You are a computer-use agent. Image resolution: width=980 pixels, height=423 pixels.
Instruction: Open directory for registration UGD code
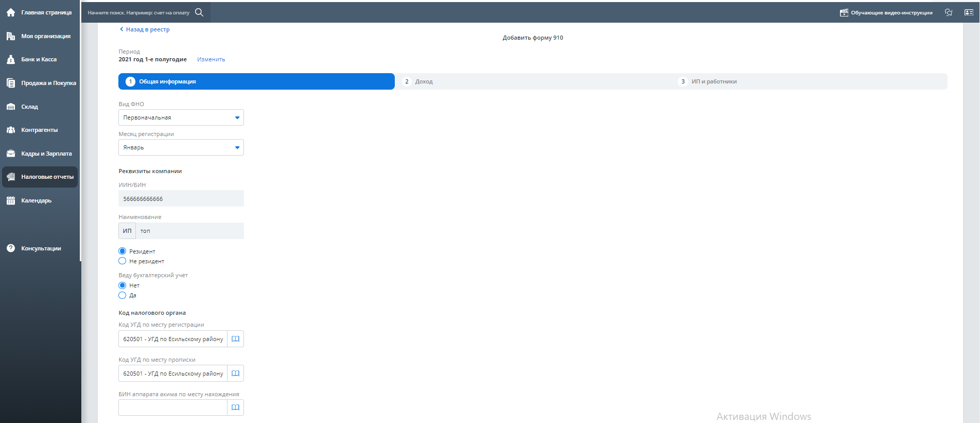[x=235, y=339]
